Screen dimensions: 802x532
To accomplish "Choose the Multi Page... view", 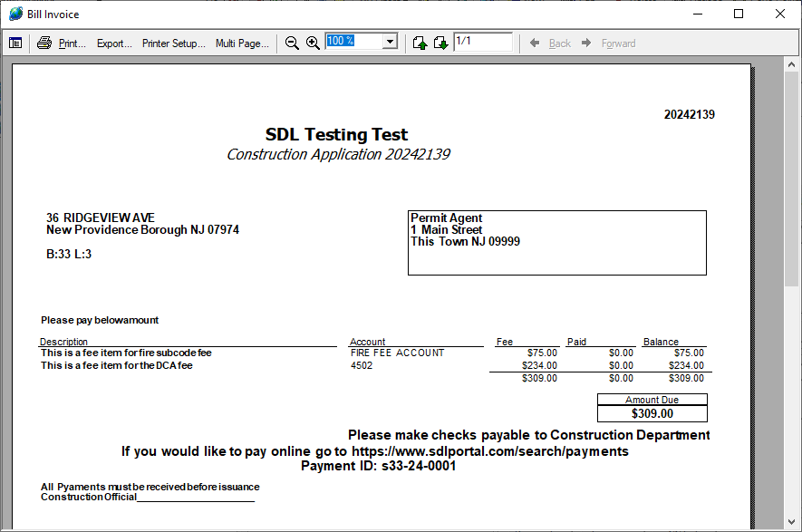I will coord(243,44).
